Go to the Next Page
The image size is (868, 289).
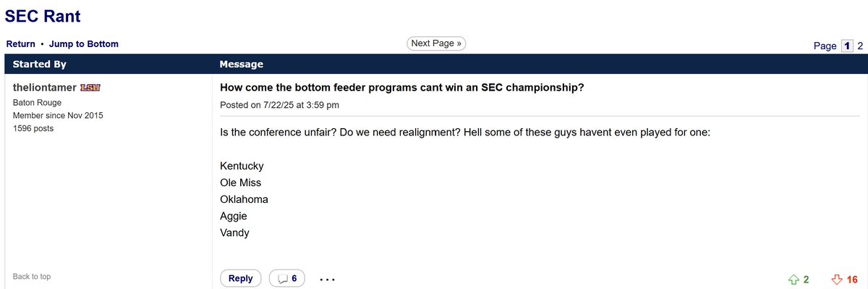click(436, 43)
